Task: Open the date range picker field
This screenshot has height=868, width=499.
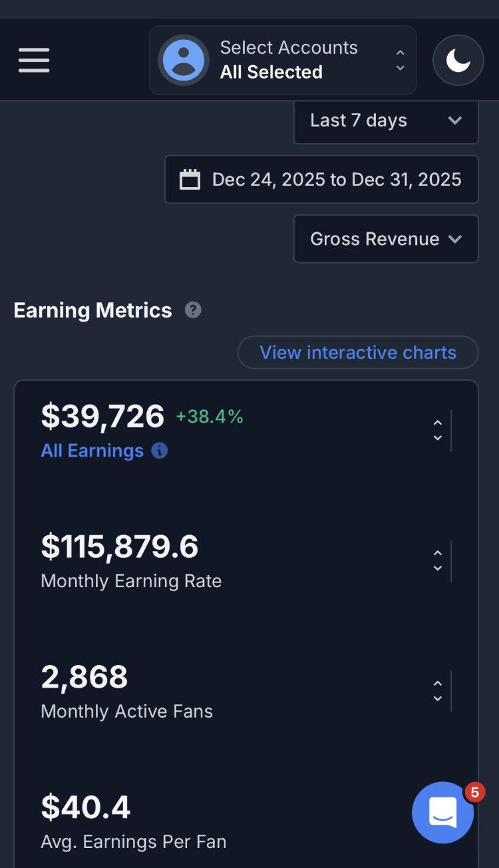Action: click(321, 179)
